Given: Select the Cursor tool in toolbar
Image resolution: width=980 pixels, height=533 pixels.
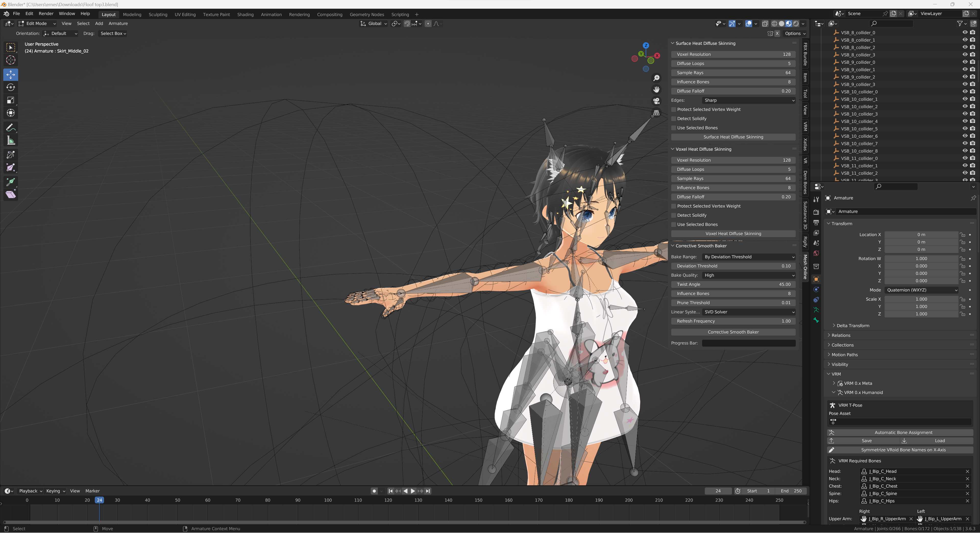Looking at the screenshot, I should (x=11, y=60).
